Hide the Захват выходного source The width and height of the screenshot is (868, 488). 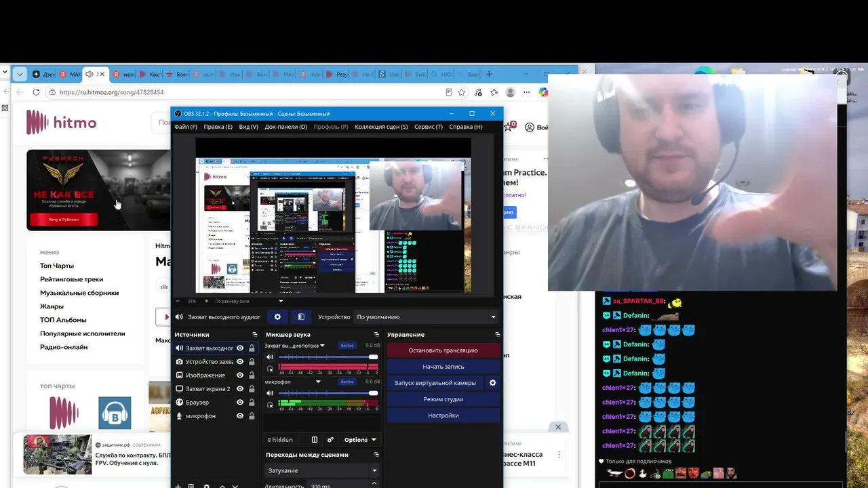click(240, 348)
